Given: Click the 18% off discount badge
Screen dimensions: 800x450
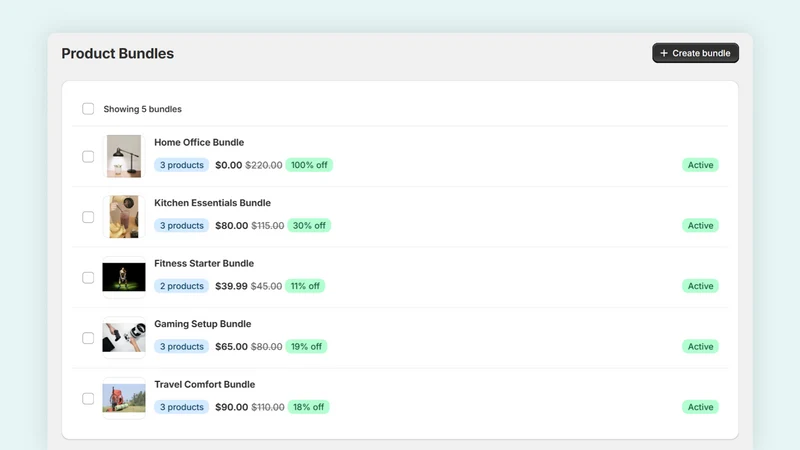Looking at the screenshot, I should 308,407.
